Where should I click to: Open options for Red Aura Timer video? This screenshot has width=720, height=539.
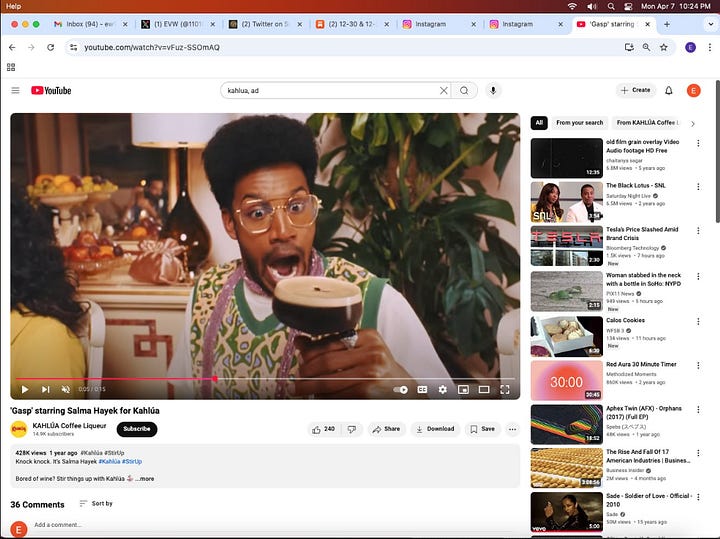(698, 365)
